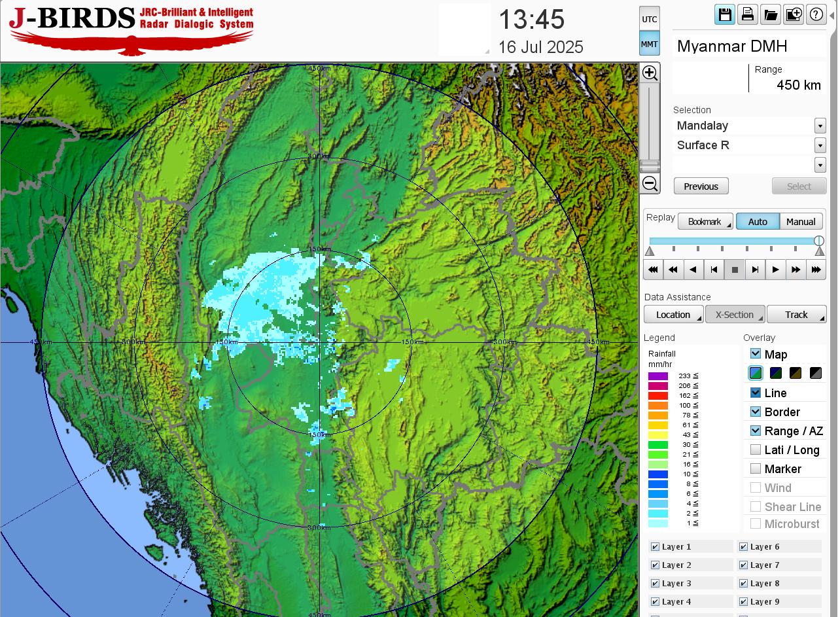The height and width of the screenshot is (617, 840).
Task: Expand the Surface R product dropdown
Action: 820,145
